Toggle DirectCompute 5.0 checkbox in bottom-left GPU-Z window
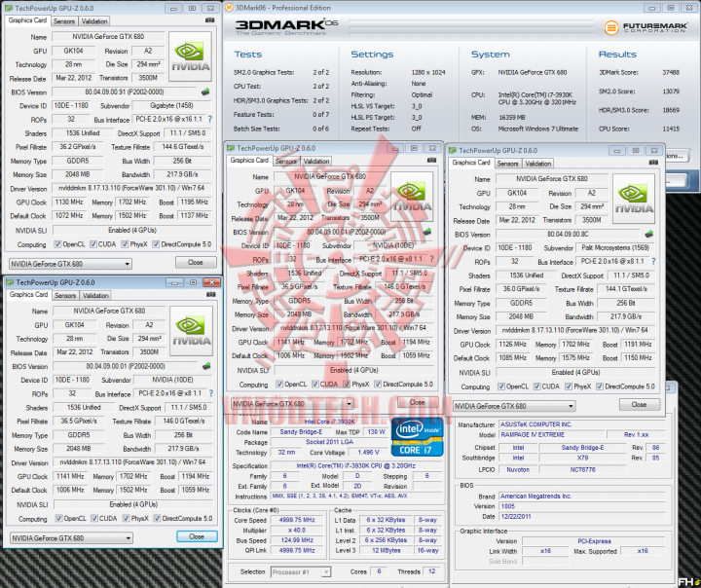The image size is (701, 588). coord(157,518)
